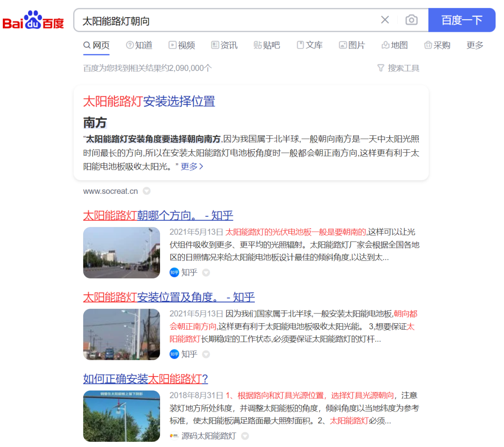Click 知乎 source icon under first Zhihu result
504x447 pixels.
pyautogui.click(x=174, y=273)
